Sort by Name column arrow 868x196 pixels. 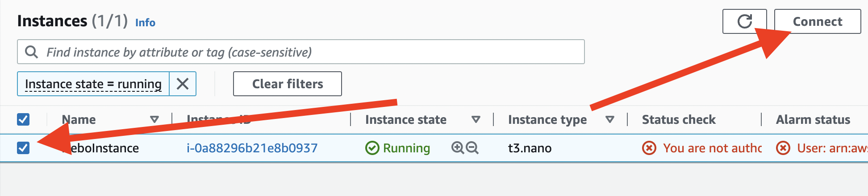coord(154,119)
